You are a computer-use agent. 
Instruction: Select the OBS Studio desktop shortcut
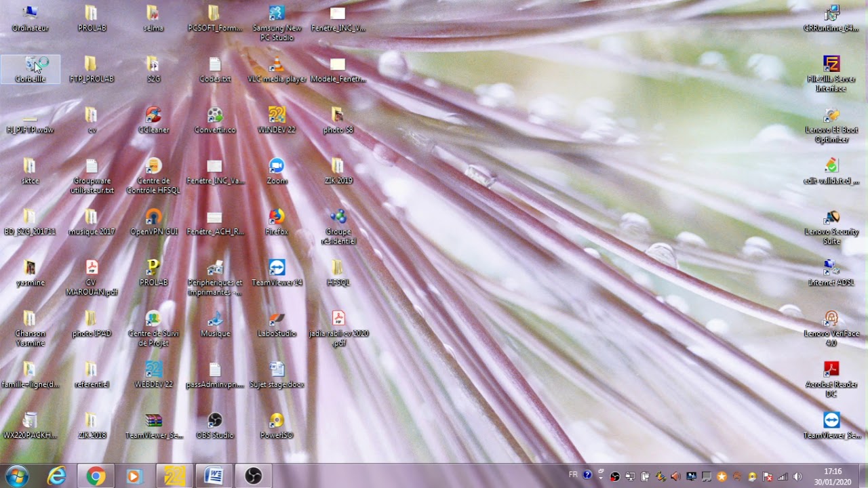point(215,425)
